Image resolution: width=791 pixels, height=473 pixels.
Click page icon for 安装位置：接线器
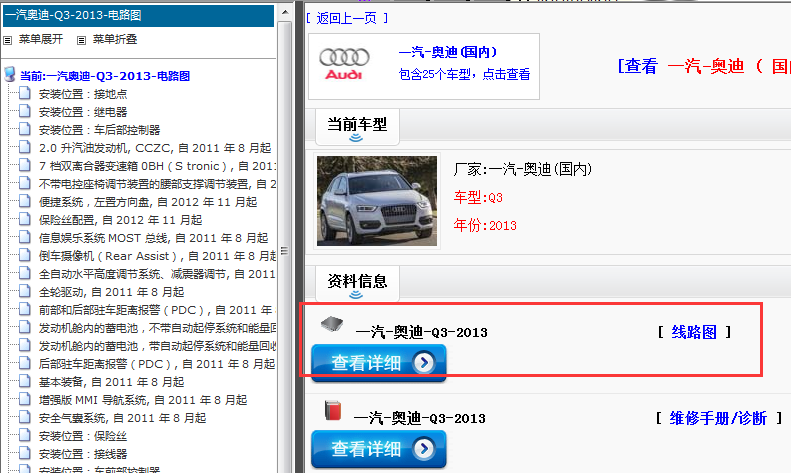(25, 453)
